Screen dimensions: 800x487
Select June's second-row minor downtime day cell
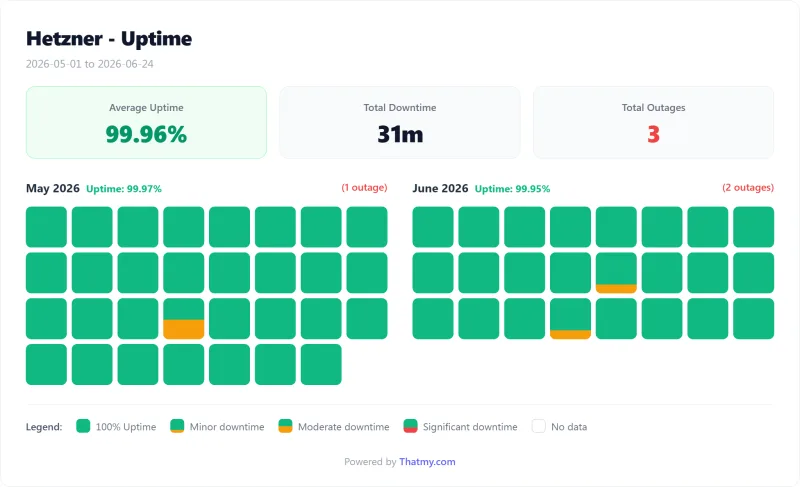pyautogui.click(x=616, y=273)
